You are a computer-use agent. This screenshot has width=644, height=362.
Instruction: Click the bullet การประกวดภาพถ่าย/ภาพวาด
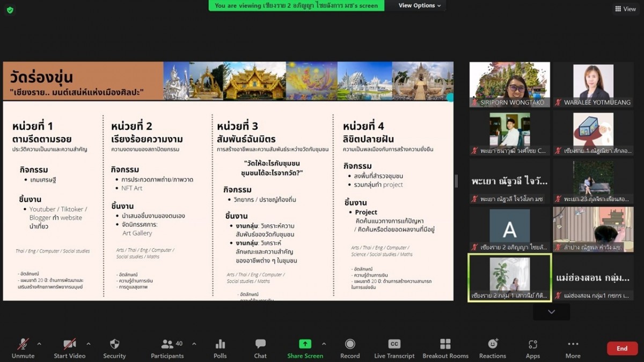tap(157, 180)
